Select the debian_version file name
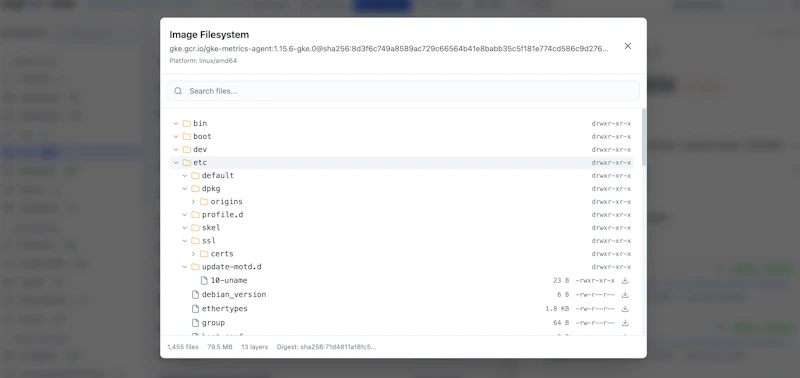The height and width of the screenshot is (378, 800). point(234,294)
